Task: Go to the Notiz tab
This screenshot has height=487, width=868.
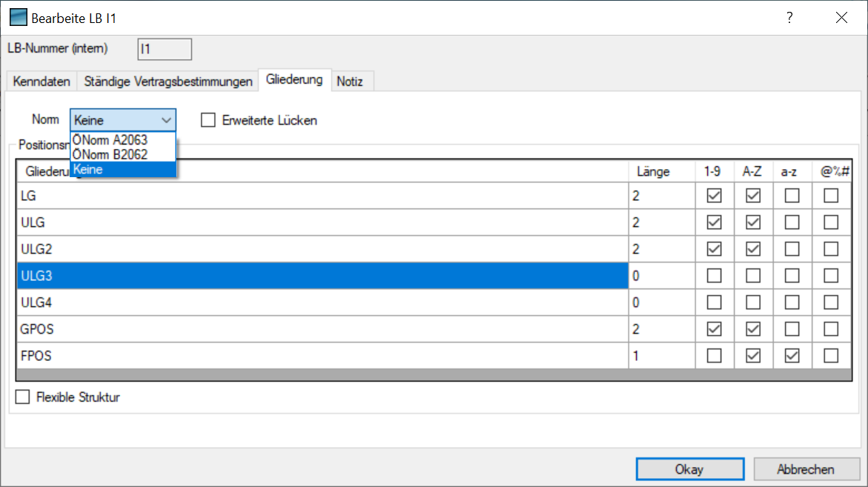Action: [x=350, y=82]
